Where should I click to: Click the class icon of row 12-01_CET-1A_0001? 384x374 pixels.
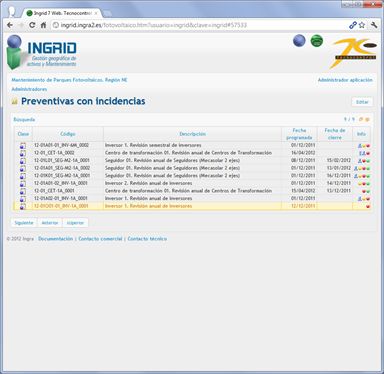(x=23, y=191)
